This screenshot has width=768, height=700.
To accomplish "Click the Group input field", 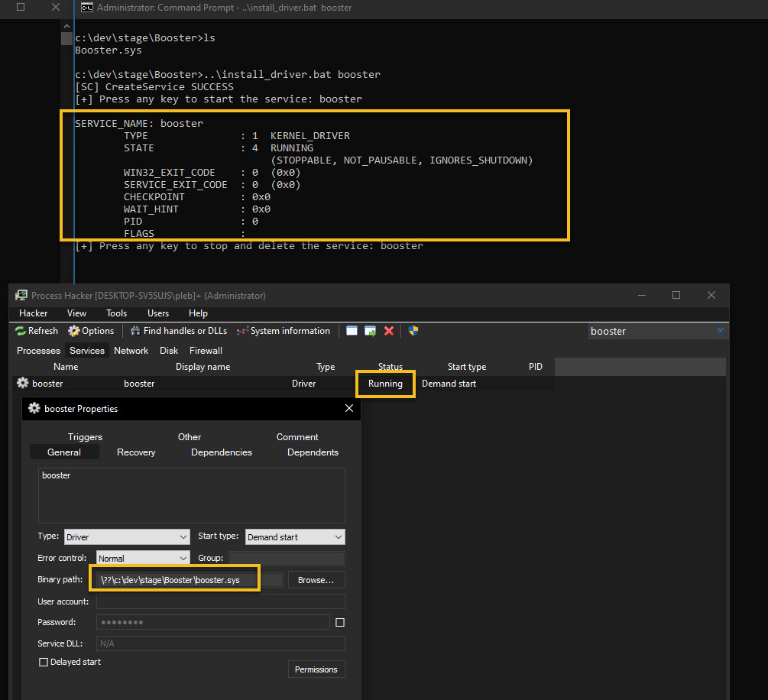I will click(x=287, y=558).
